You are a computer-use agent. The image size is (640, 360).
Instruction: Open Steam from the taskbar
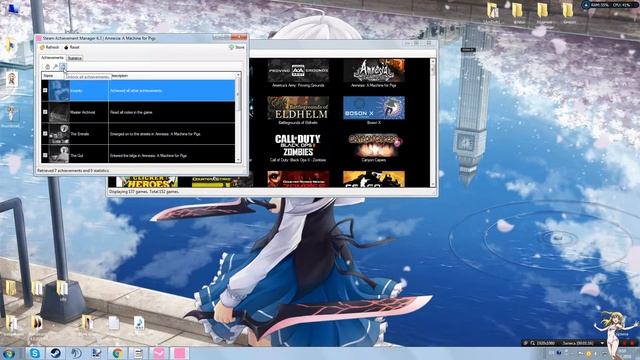click(56, 353)
